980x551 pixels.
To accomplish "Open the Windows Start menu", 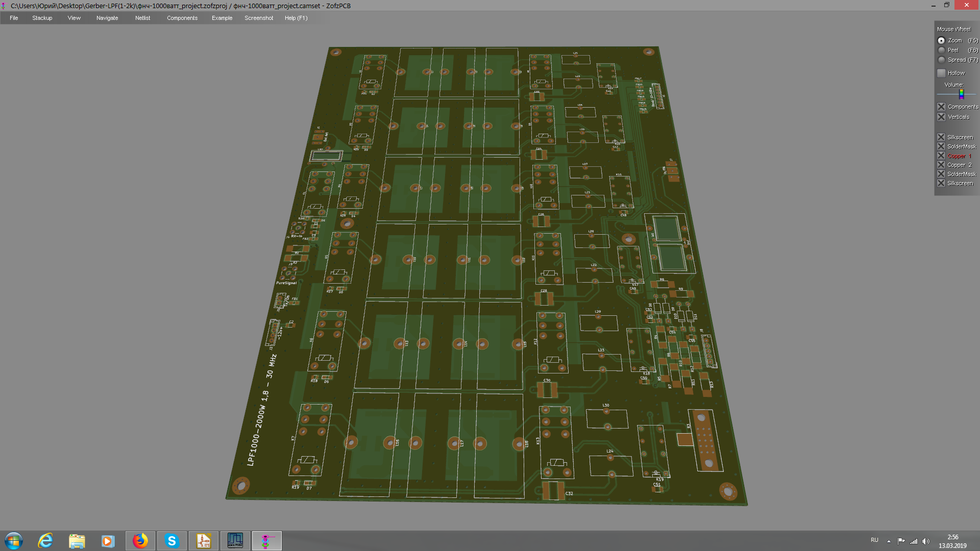I will pos(14,541).
